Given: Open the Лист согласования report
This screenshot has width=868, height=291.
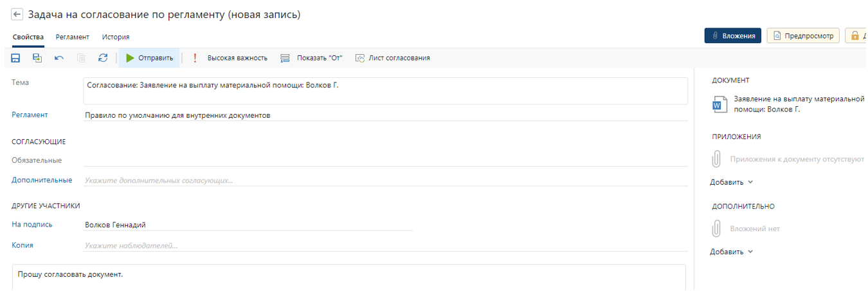Looking at the screenshot, I should [393, 58].
